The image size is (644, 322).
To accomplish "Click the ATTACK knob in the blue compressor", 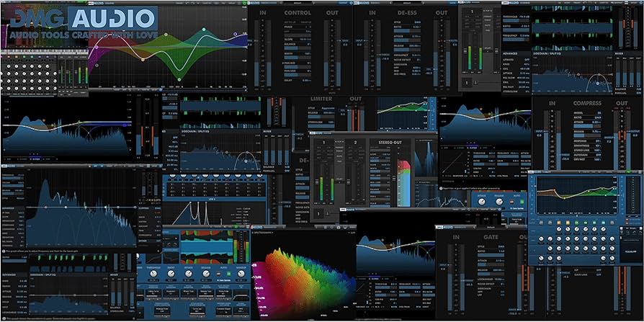I will 189,274.
